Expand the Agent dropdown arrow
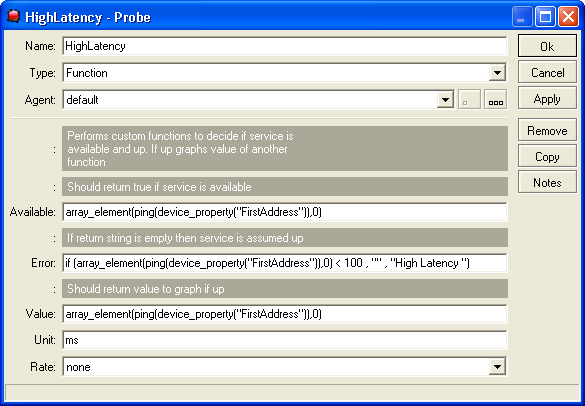The image size is (585, 406). [445, 100]
